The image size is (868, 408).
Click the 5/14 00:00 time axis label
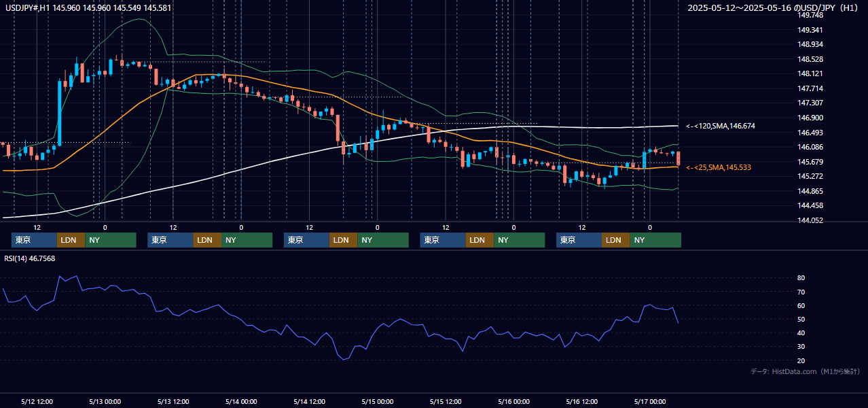pos(241,401)
